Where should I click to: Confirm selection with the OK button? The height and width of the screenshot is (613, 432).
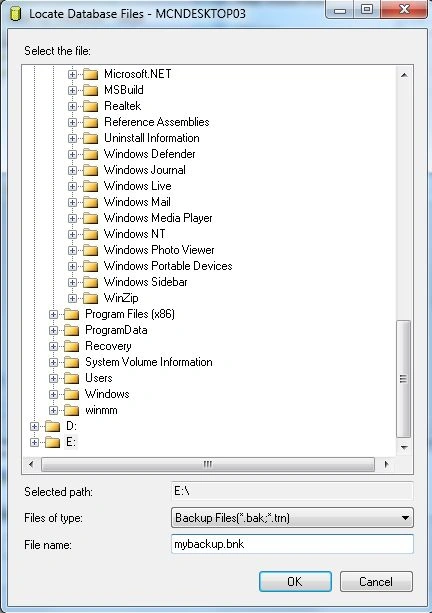point(295,581)
